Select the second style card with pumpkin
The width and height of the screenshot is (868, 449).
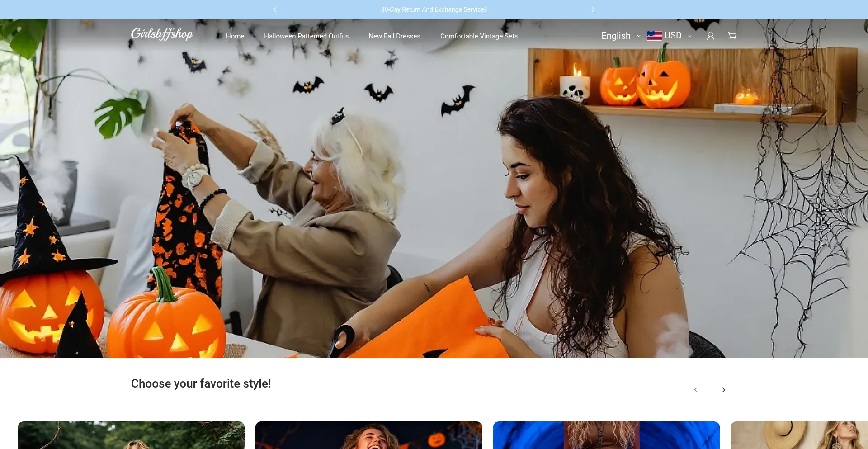point(368,435)
